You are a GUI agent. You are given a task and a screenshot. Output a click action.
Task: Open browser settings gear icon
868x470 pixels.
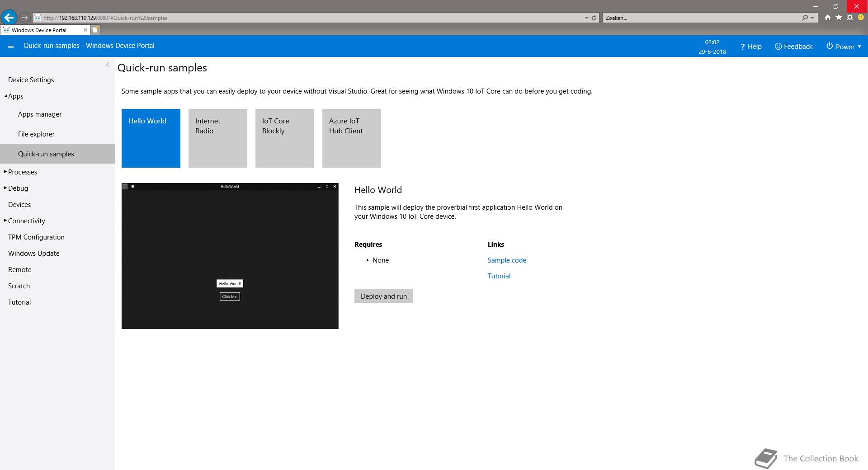point(850,18)
